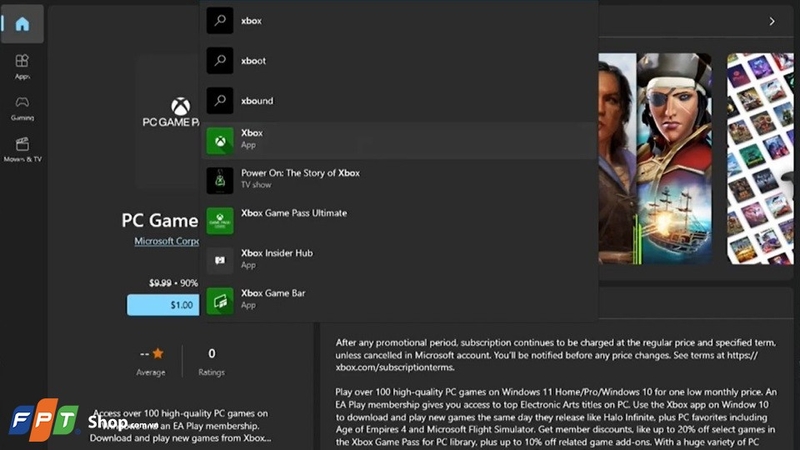800x450 pixels.
Task: Expand screenshots with the right chevron
Action: tap(772, 21)
